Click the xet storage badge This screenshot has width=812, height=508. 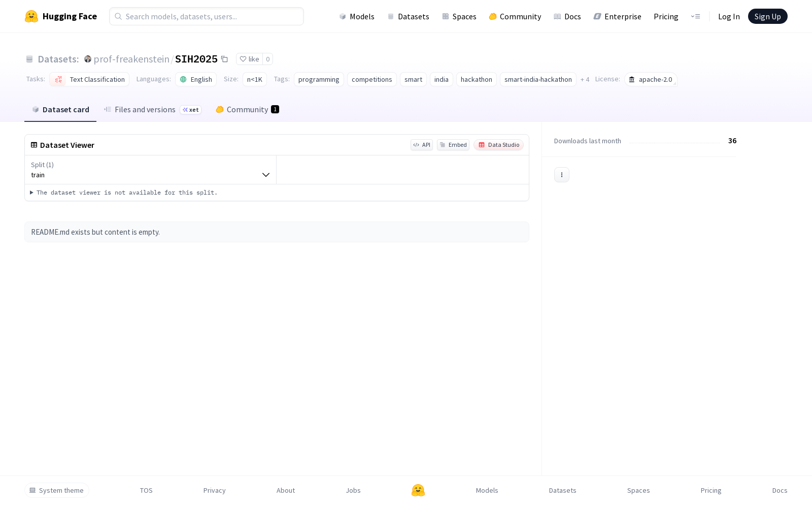point(191,110)
